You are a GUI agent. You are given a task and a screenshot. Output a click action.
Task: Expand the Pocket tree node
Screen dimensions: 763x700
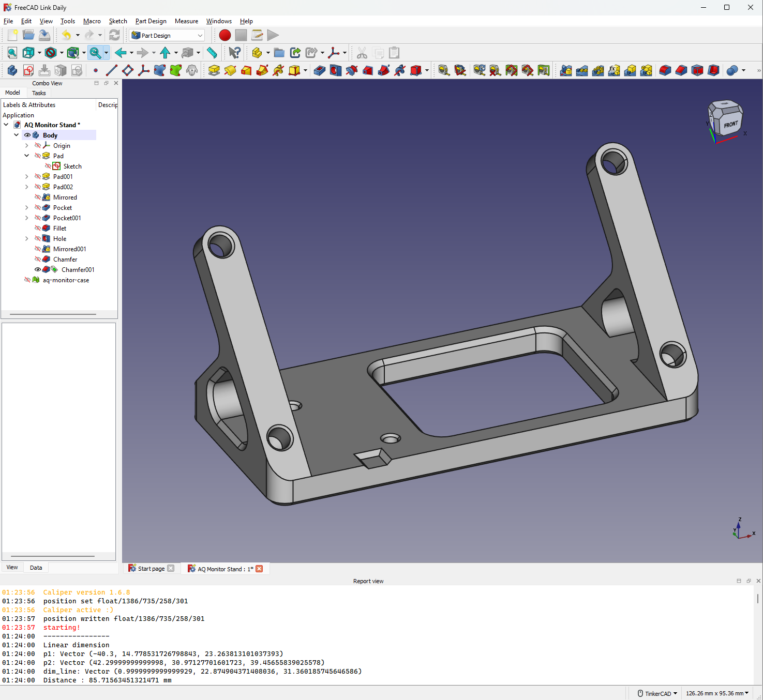[27, 207]
